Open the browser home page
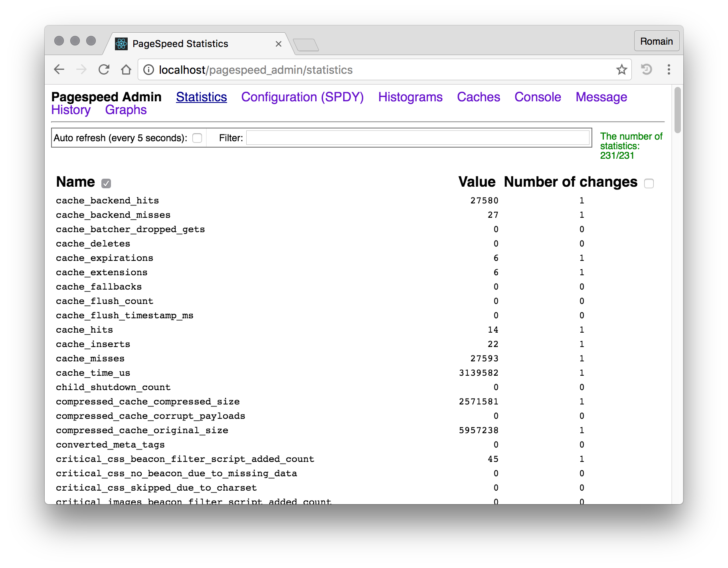The width and height of the screenshot is (728, 568). (126, 69)
